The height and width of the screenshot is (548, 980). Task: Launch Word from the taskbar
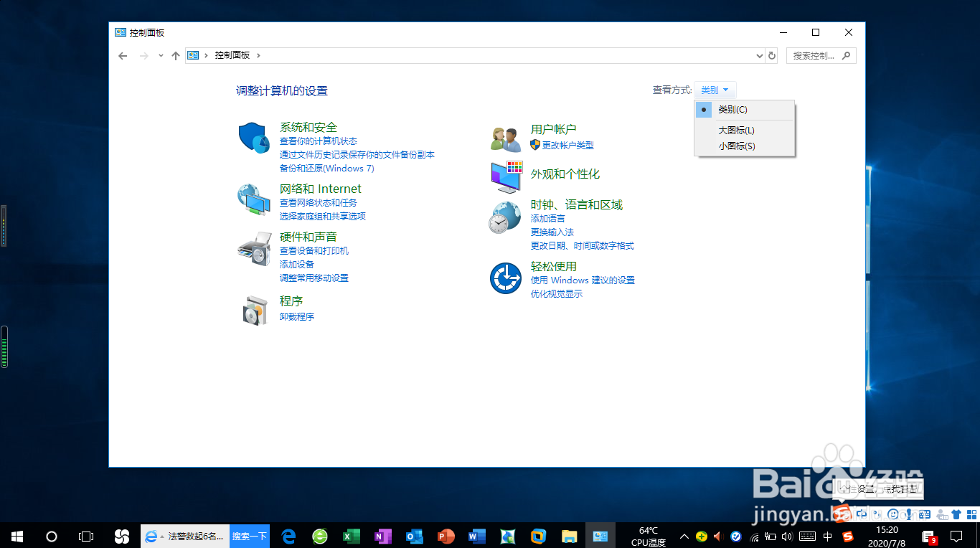click(x=476, y=536)
